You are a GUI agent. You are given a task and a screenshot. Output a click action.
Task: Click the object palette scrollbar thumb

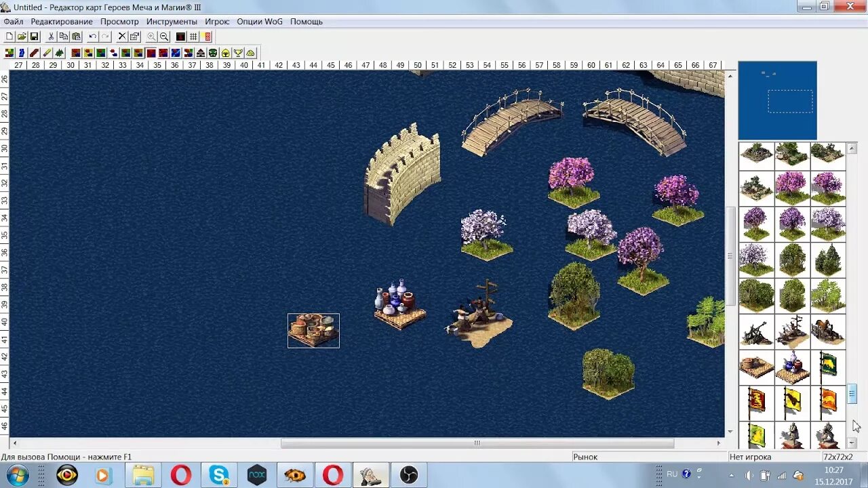tap(852, 394)
